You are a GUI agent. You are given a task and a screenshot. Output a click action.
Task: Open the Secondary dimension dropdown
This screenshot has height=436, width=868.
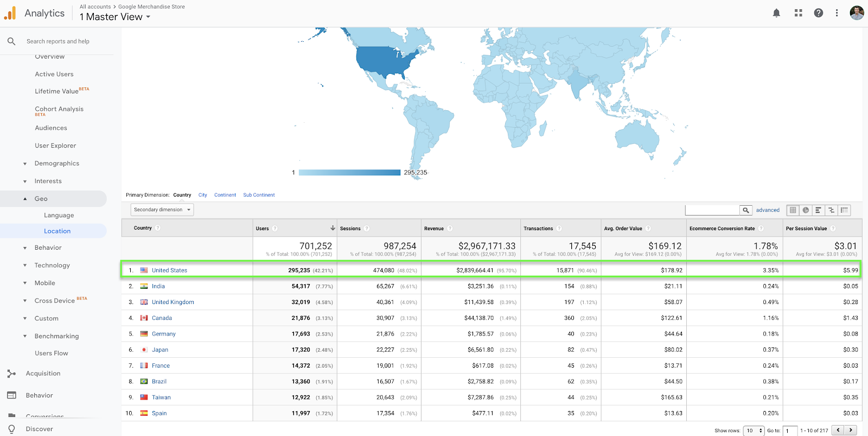click(x=162, y=210)
